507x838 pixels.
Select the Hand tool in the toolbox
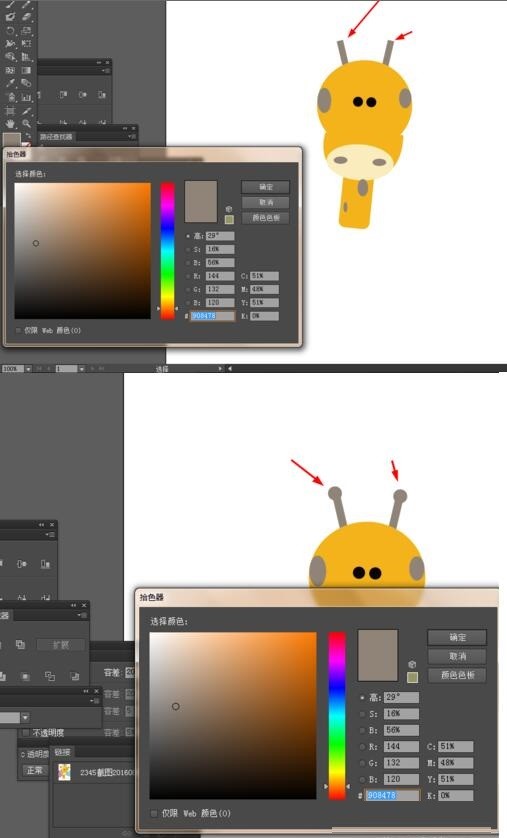click(x=10, y=124)
